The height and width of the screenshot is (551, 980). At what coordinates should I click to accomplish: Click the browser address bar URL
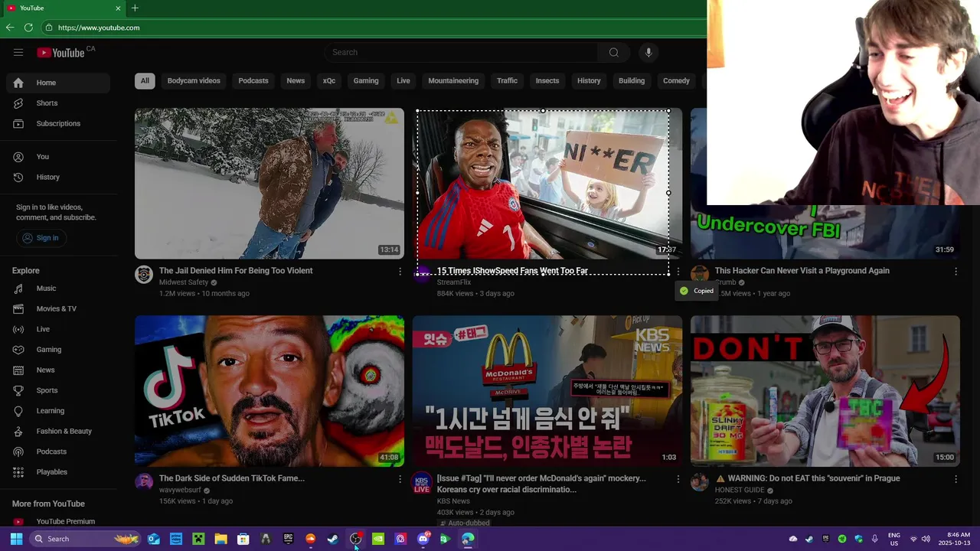(99, 28)
